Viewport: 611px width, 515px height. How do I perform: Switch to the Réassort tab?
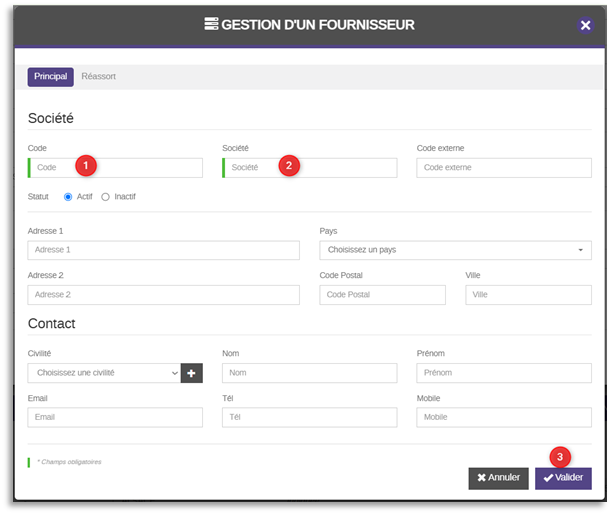(98, 77)
